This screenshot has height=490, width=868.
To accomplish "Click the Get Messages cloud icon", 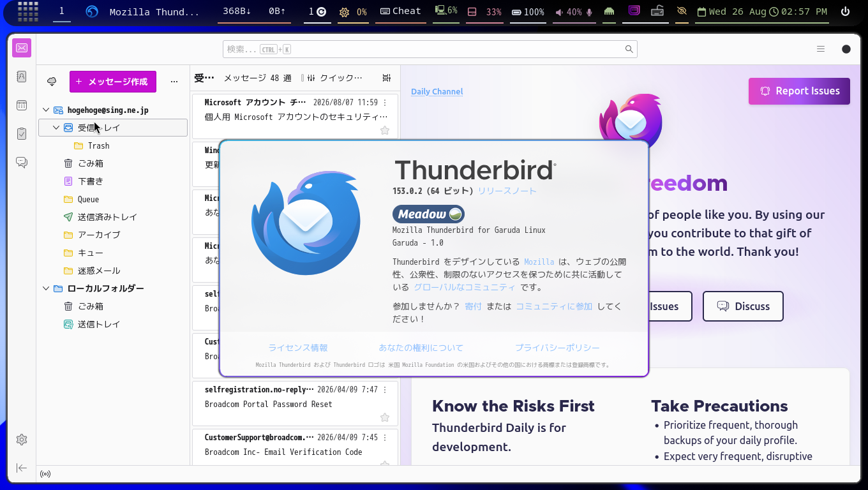I will [52, 82].
